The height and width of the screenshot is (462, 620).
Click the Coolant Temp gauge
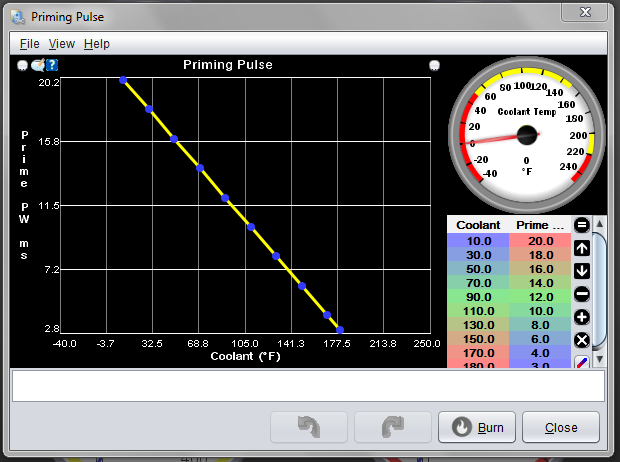coord(526,132)
